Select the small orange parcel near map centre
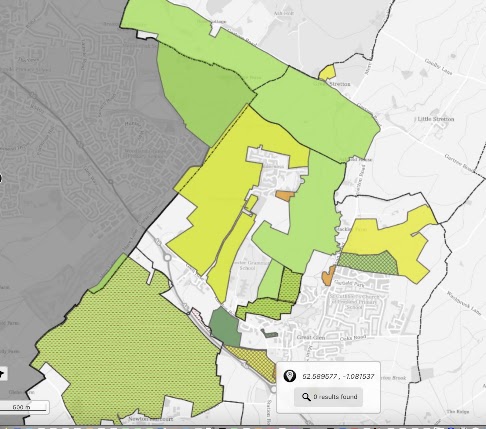Image resolution: width=486 pixels, height=429 pixels. pos(284,196)
